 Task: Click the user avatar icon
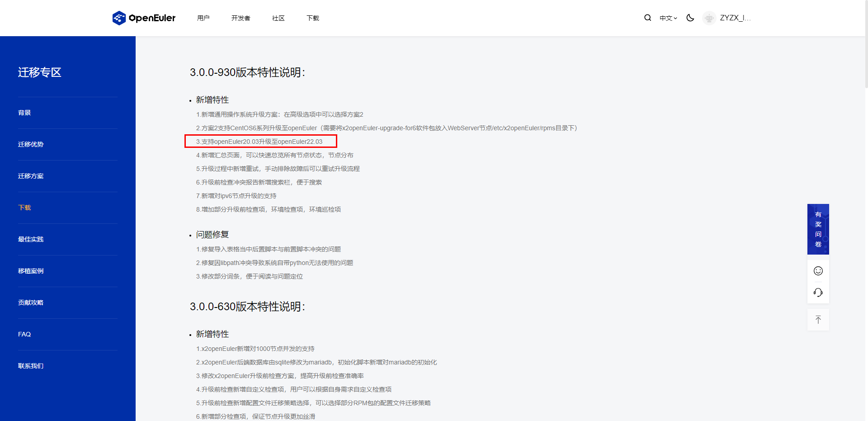pyautogui.click(x=709, y=18)
